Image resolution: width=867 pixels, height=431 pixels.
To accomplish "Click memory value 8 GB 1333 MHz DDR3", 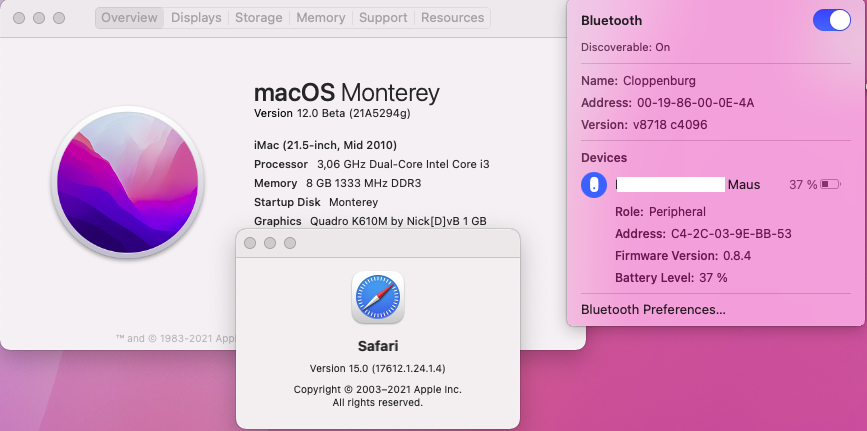I will [x=363, y=183].
